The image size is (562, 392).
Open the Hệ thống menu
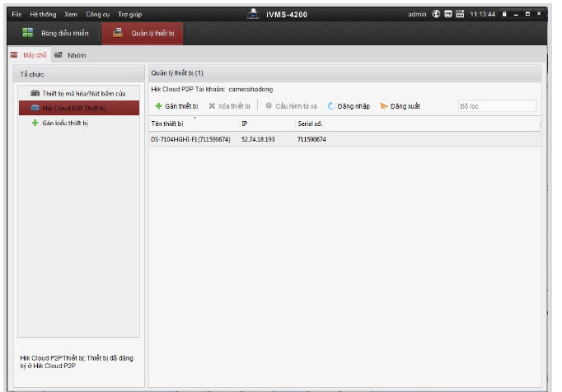coord(43,14)
